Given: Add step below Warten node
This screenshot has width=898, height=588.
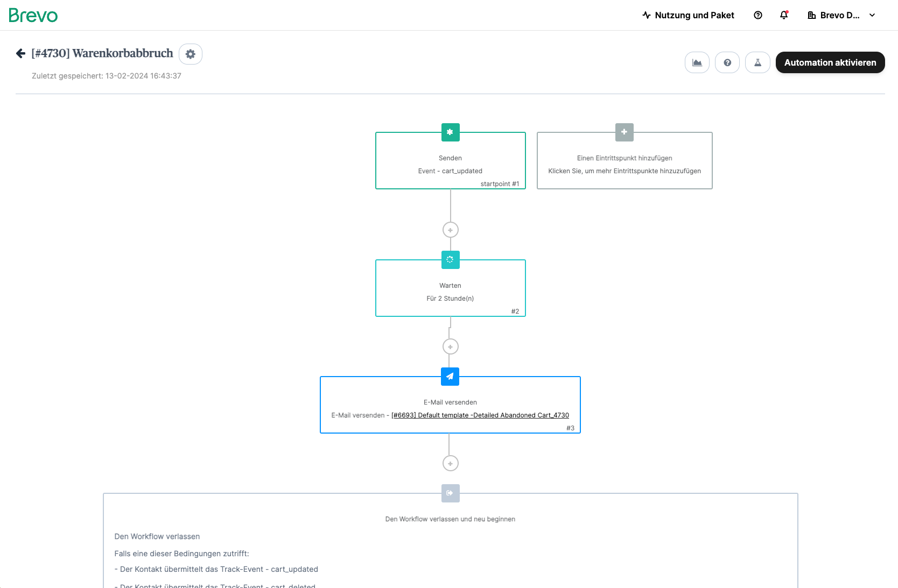Looking at the screenshot, I should pos(451,347).
